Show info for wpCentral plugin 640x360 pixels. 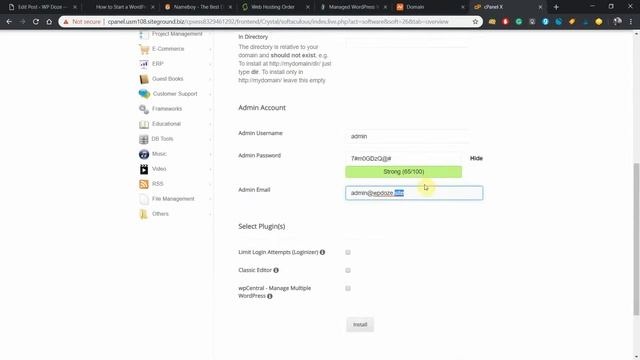pyautogui.click(x=270, y=296)
